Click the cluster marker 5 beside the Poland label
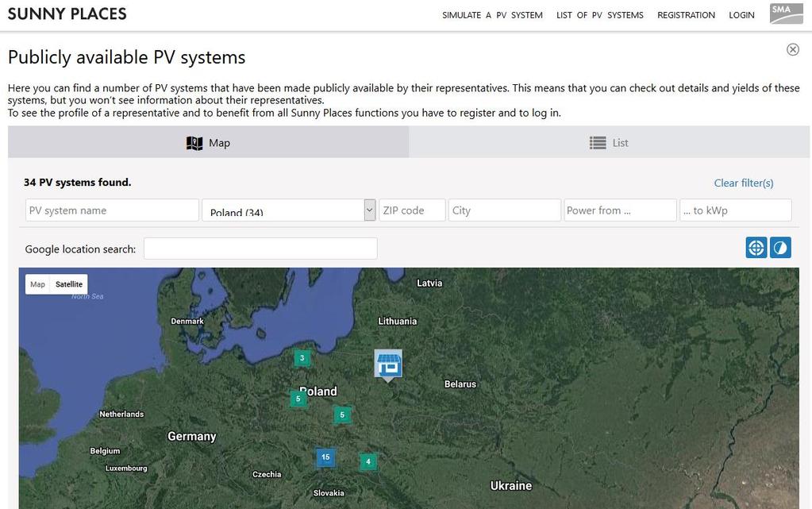Screen dimensions: 812x509 (x=298, y=399)
